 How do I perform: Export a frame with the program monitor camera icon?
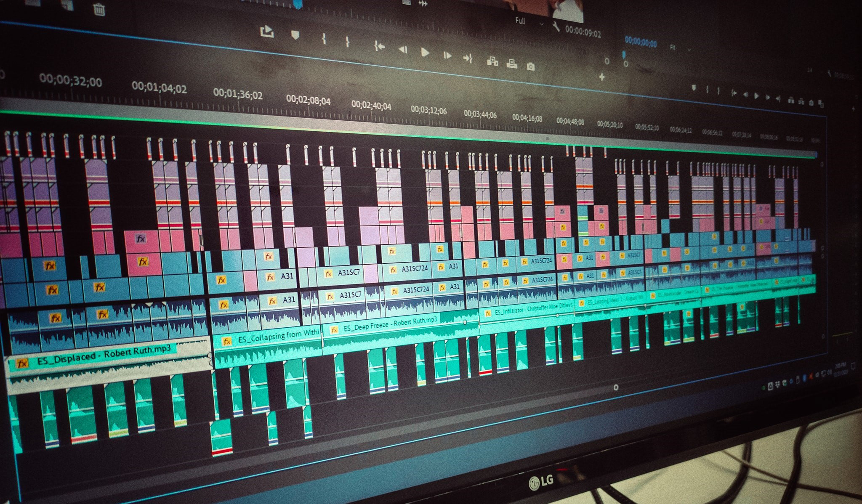(811, 103)
